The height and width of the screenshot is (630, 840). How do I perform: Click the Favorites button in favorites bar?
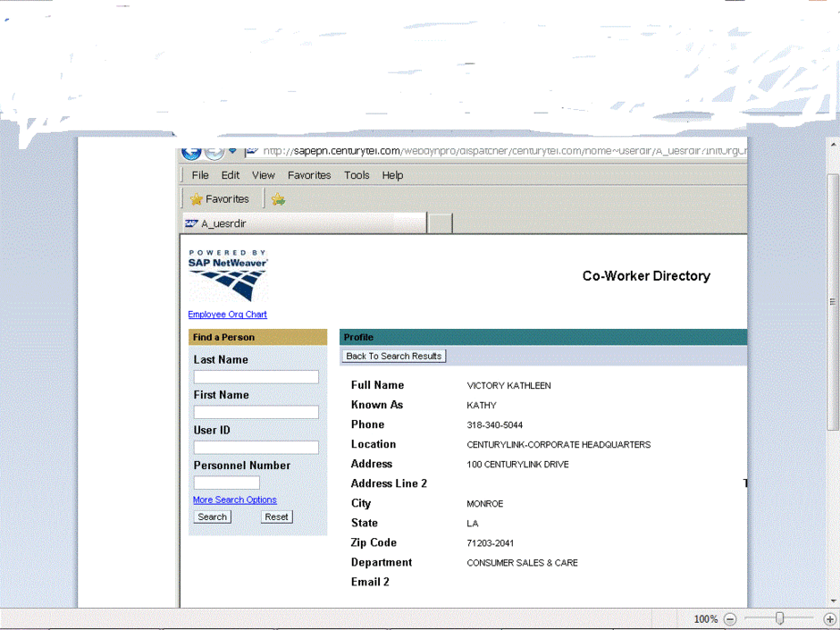[x=220, y=199]
